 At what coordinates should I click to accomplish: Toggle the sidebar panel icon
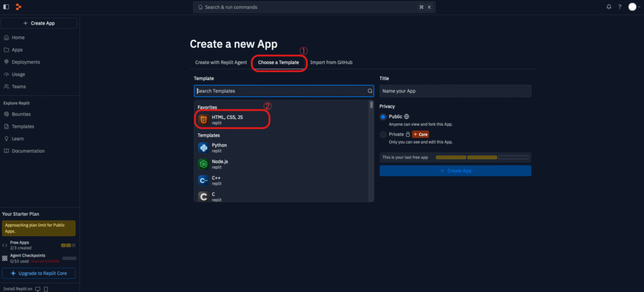pyautogui.click(x=6, y=6)
